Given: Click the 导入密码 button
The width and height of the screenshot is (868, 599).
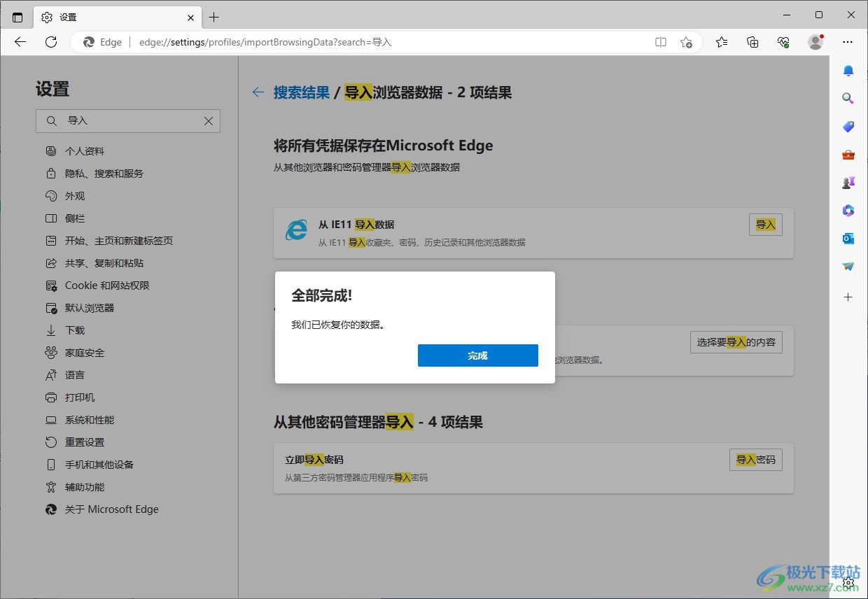Looking at the screenshot, I should coord(756,460).
